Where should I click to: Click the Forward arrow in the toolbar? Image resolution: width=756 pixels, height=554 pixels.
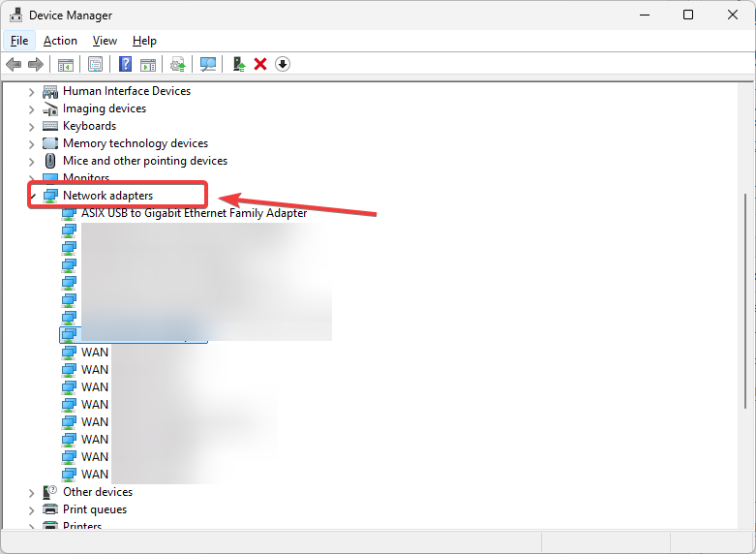[36, 64]
